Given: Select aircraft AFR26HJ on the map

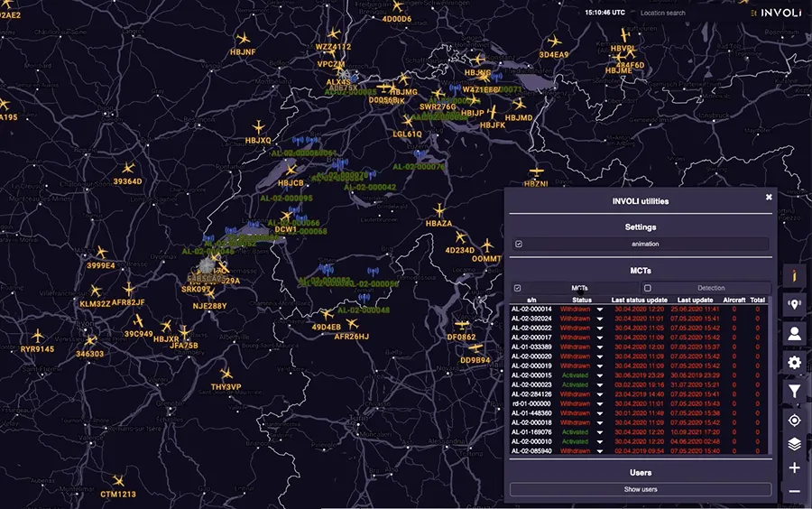Looking at the screenshot, I should click(352, 324).
